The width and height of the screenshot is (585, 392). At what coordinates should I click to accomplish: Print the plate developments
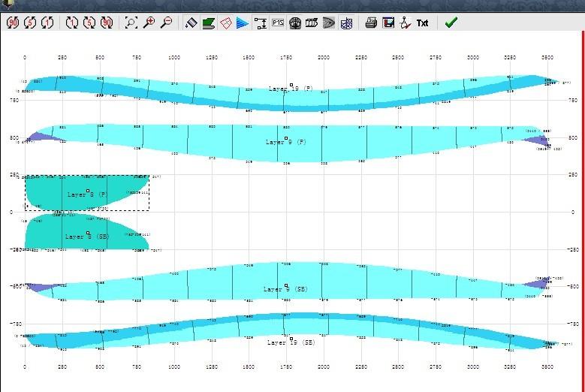(x=371, y=23)
